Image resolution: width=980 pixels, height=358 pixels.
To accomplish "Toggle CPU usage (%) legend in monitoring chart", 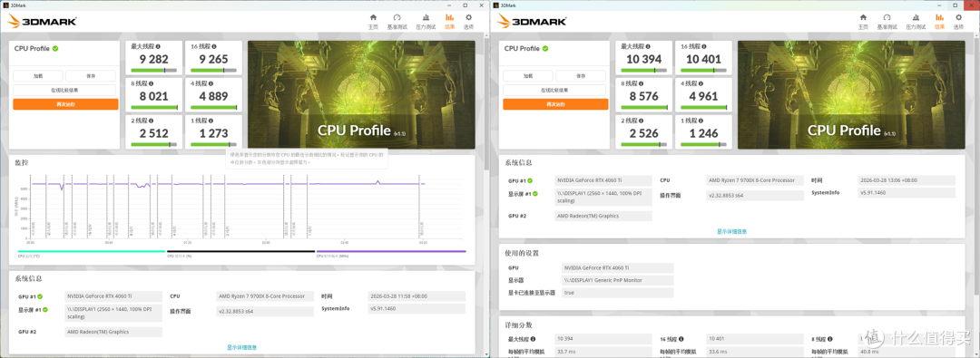I will [240, 253].
